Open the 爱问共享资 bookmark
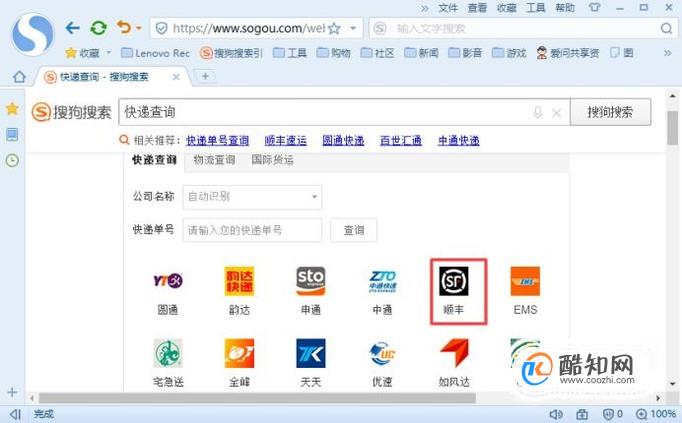Screen dimensions: 682x423 coord(568,53)
